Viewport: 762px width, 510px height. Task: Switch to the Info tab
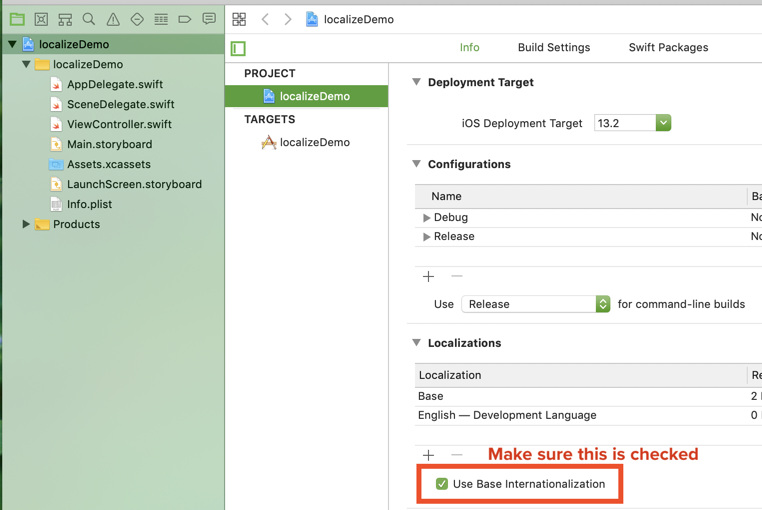(x=469, y=48)
